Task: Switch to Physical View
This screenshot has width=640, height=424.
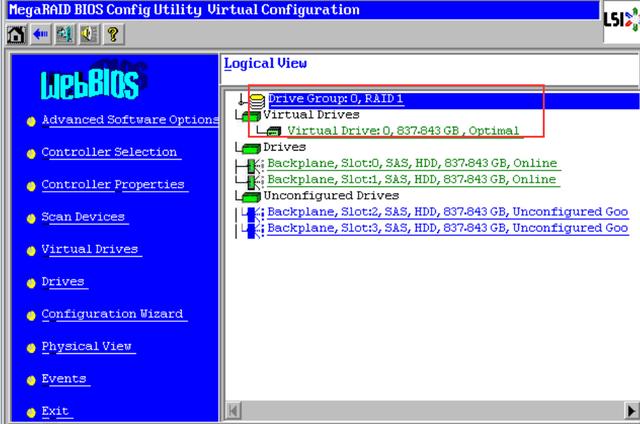Action: point(87,346)
